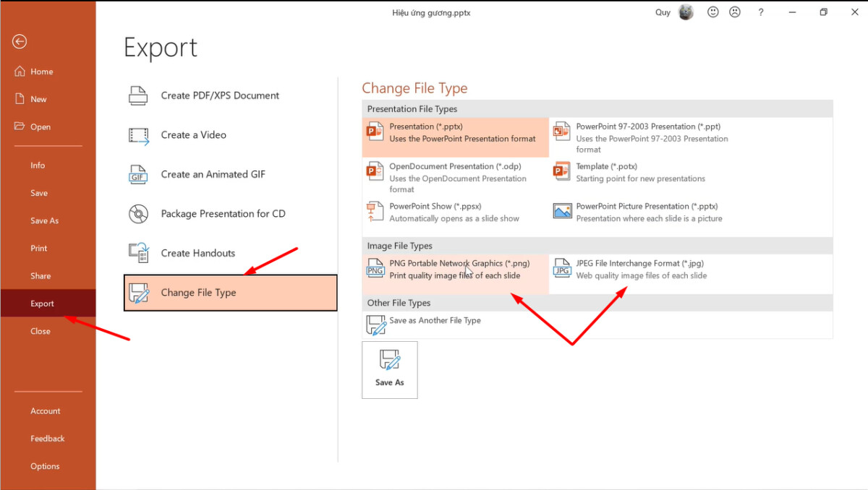The height and width of the screenshot is (490, 868).
Task: Open Feedback in the sidebar
Action: pos(48,439)
